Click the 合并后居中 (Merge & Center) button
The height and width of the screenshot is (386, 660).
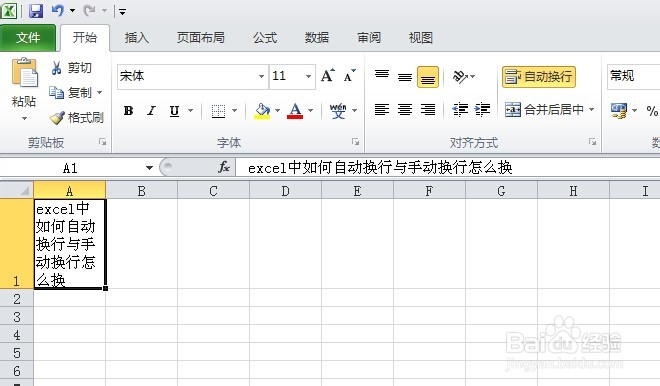[x=544, y=110]
